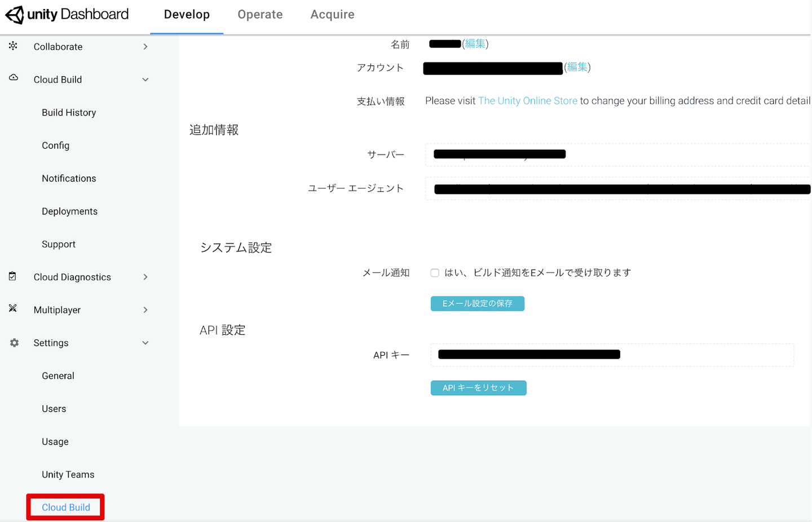This screenshot has width=812, height=522.
Task: Click the API 設定 heading
Action: (223, 330)
